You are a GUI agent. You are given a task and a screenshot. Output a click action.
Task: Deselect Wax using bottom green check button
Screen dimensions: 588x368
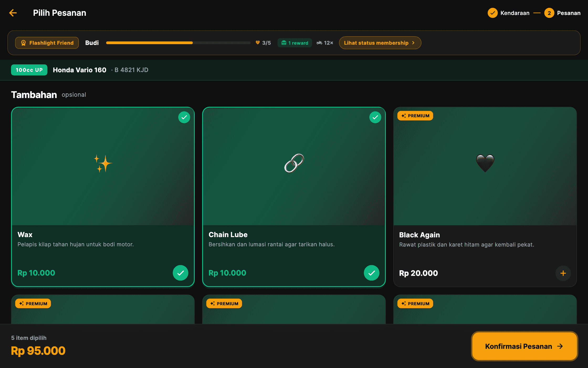point(181,273)
